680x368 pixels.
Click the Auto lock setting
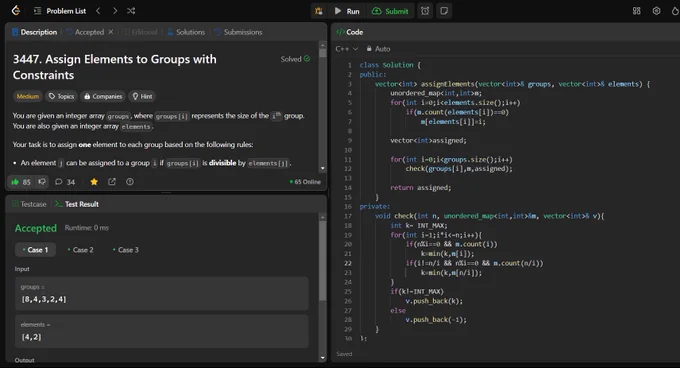click(378, 49)
